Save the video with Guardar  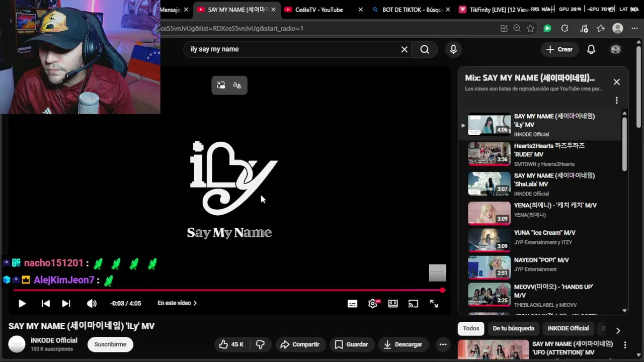[x=351, y=344]
